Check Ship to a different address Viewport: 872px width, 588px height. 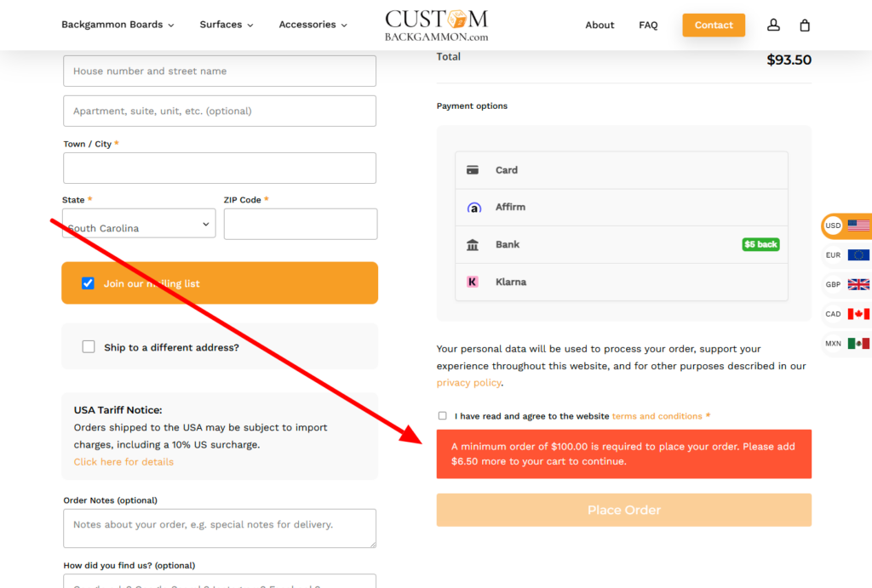point(89,347)
